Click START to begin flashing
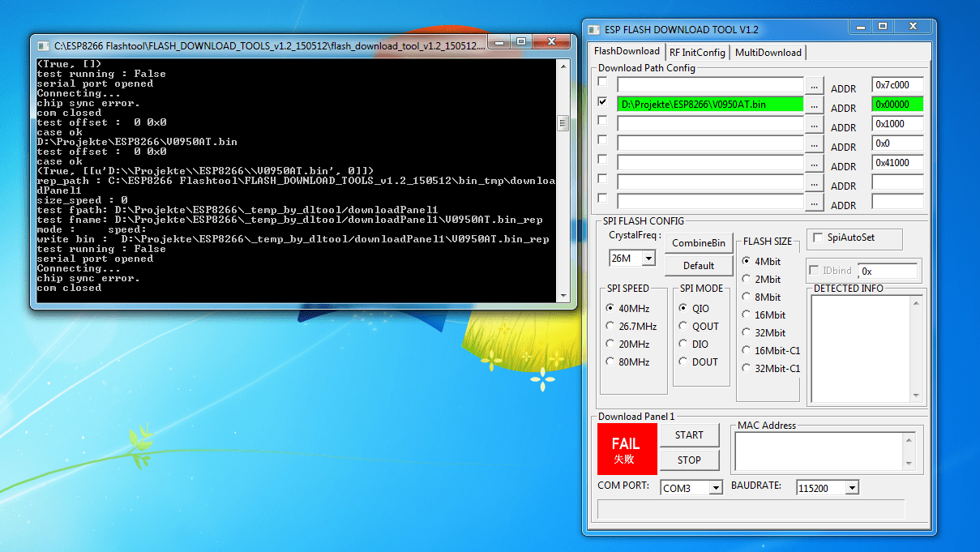 click(x=689, y=434)
